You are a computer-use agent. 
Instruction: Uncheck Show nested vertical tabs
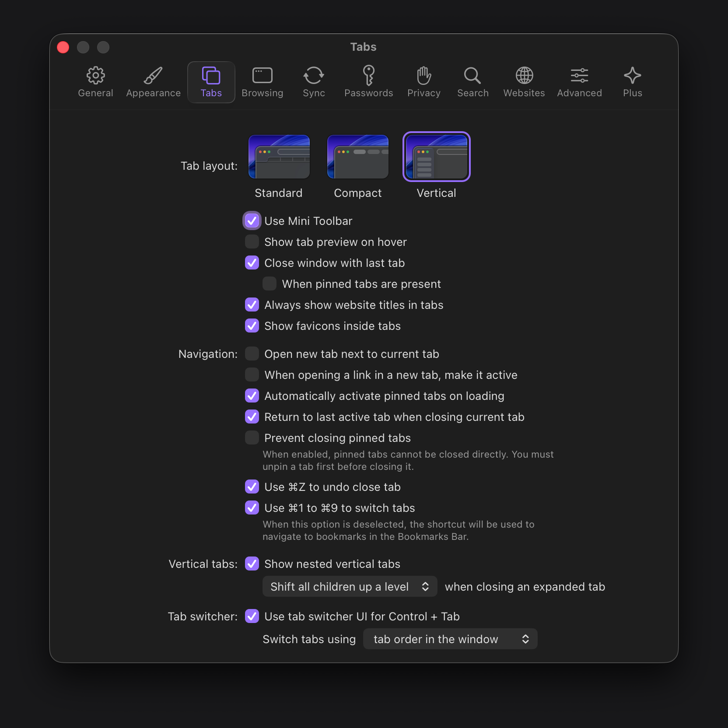pos(252,564)
